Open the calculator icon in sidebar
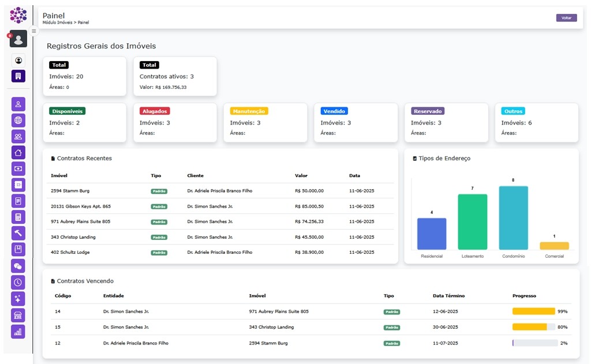The width and height of the screenshot is (591, 364). point(18,217)
